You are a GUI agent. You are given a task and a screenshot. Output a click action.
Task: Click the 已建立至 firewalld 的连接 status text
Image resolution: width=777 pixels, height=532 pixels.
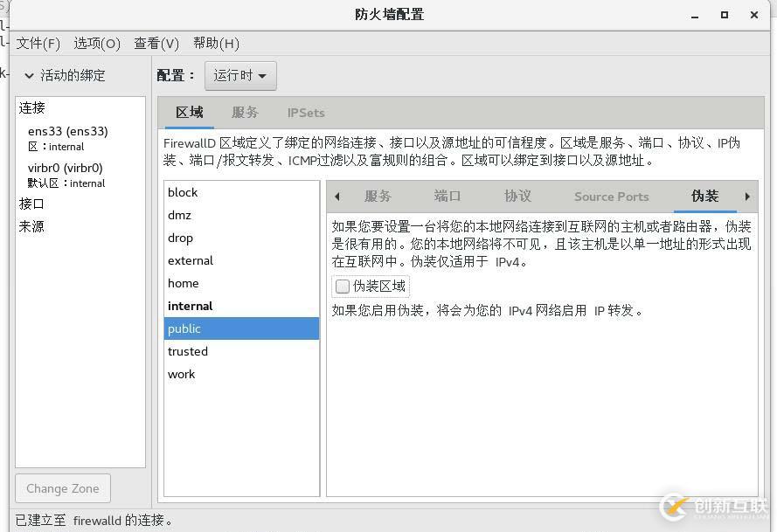94,520
